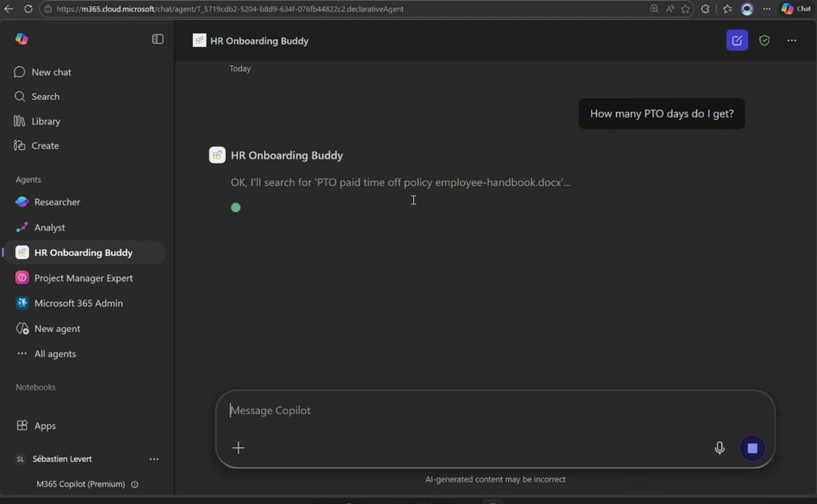Click the HR Onboarding Buddy avatar in the response
Screen dimensions: 817x504
coord(217,156)
